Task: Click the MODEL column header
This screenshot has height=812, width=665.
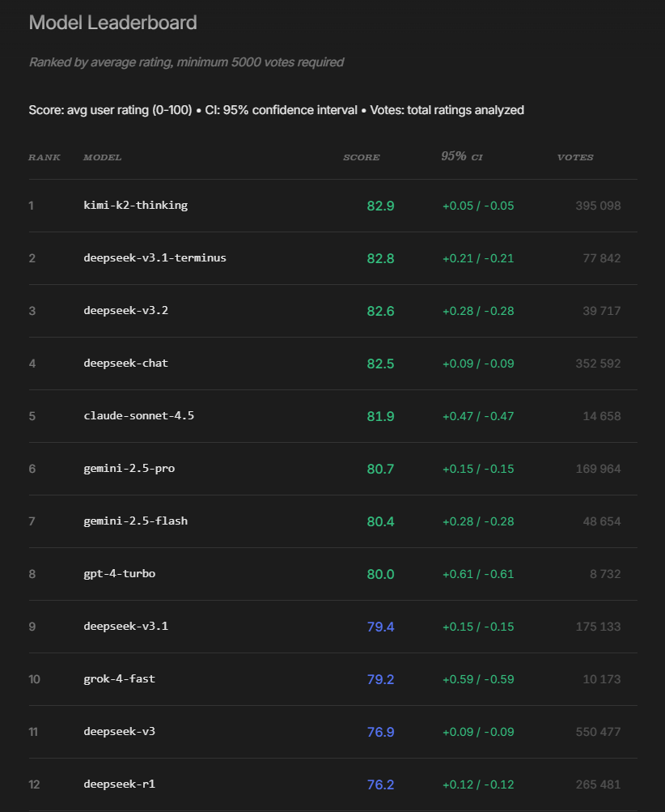Action: pos(103,157)
